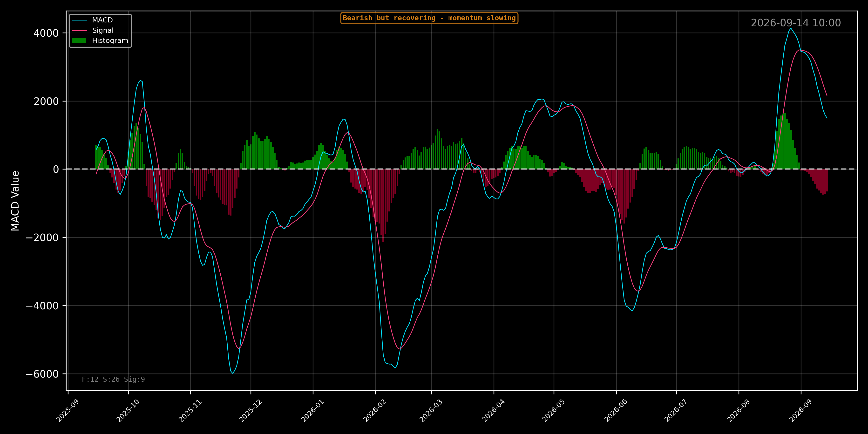Click the 2026-01 x-axis label
The height and width of the screenshot is (434, 868).
312,410
